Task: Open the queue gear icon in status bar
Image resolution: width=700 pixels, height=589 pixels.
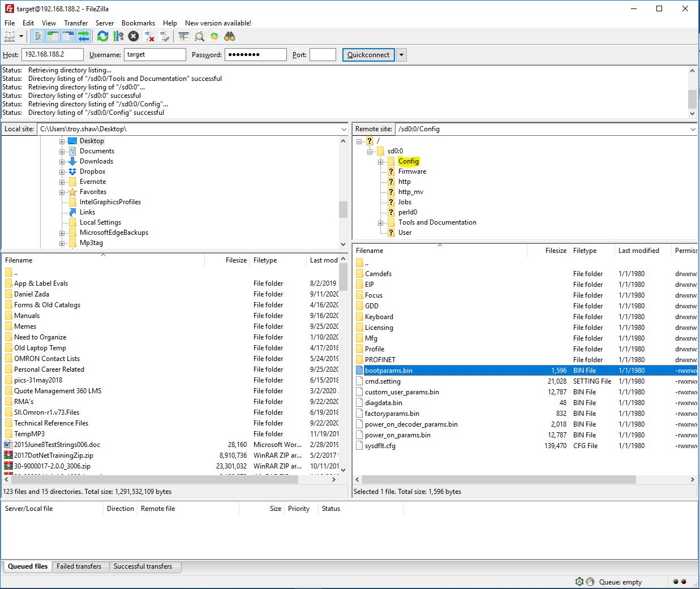Action: click(x=579, y=582)
